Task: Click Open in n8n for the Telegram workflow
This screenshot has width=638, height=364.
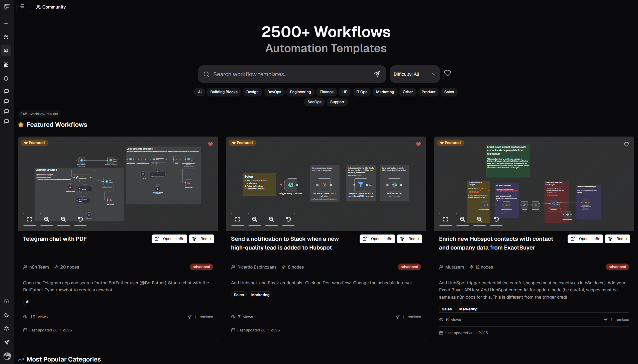Action: [x=169, y=239]
